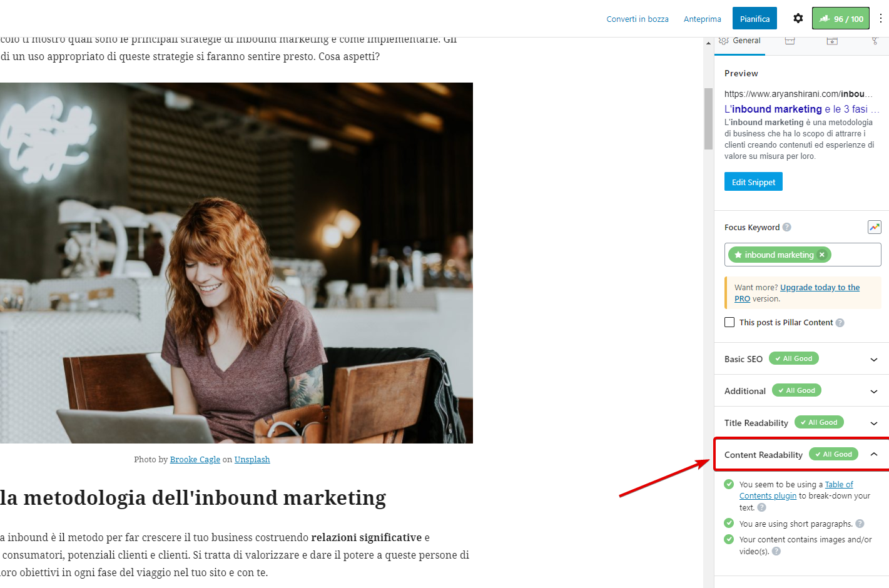Open the three-dot options menu
This screenshot has width=889, height=588.
tap(880, 19)
